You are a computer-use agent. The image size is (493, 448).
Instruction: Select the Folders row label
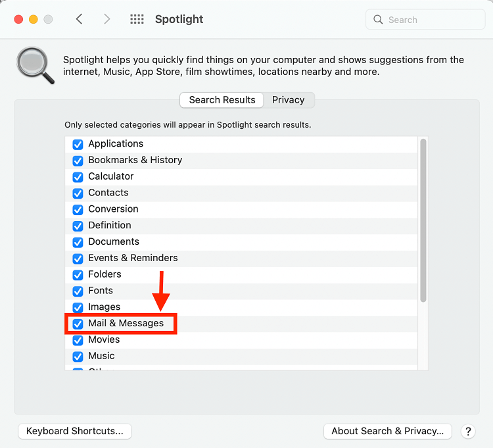105,274
